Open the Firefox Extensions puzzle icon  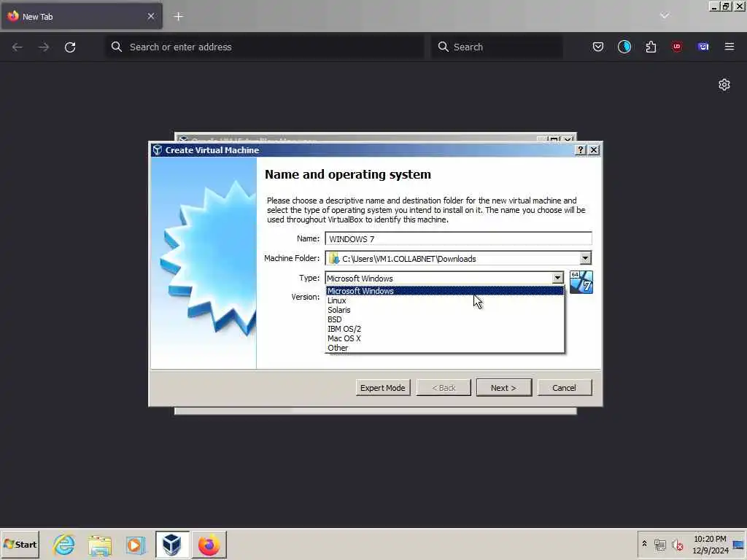[x=651, y=47]
